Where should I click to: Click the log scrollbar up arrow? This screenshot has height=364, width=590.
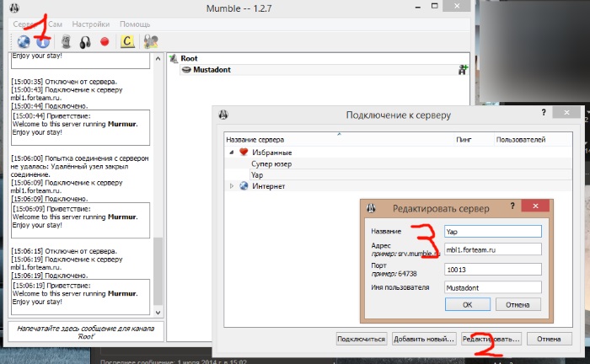[x=158, y=59]
